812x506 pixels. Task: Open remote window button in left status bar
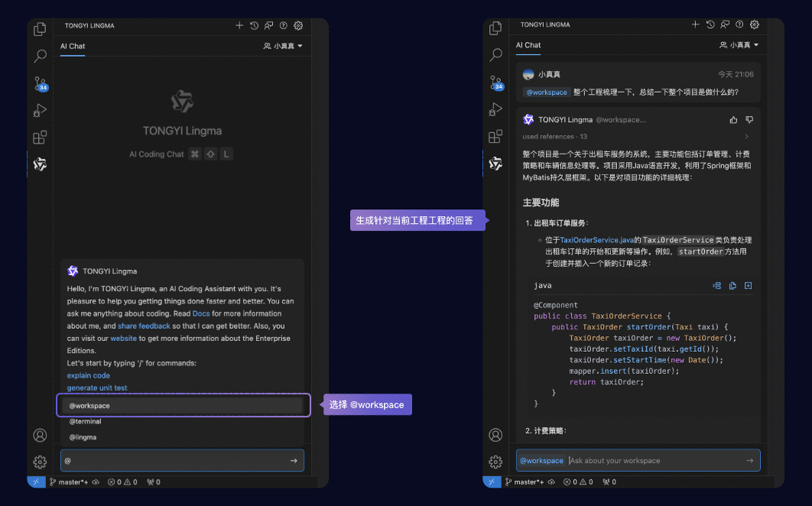coord(36,482)
